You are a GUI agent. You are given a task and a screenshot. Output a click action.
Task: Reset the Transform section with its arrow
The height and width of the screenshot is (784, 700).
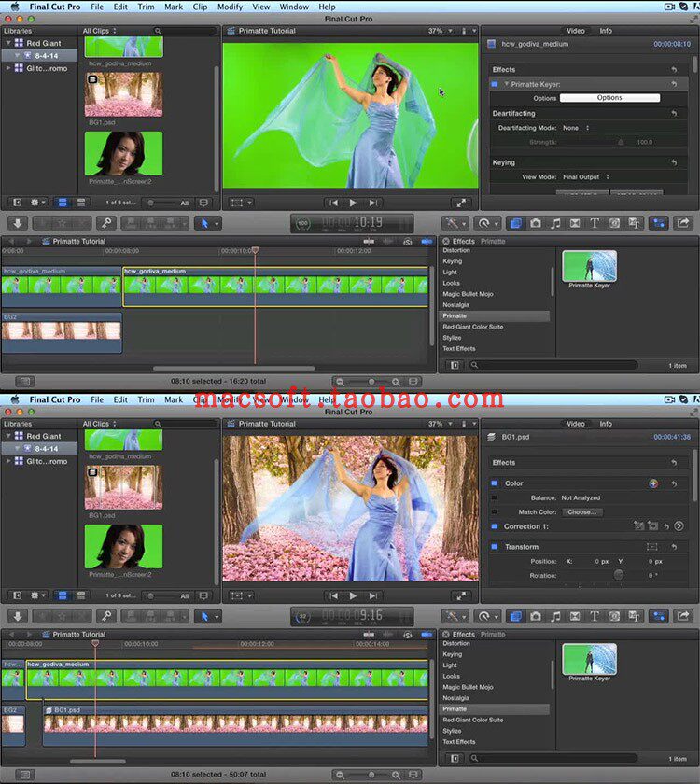click(674, 547)
